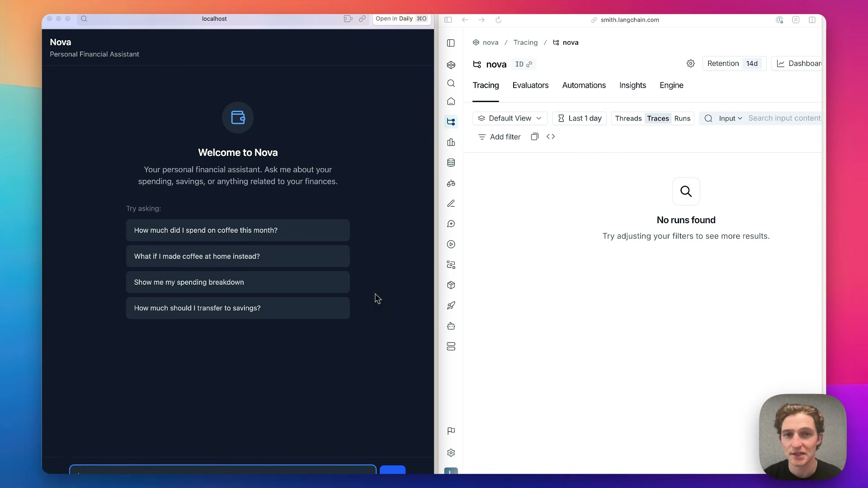Open nova project settings gear icon

[690, 64]
